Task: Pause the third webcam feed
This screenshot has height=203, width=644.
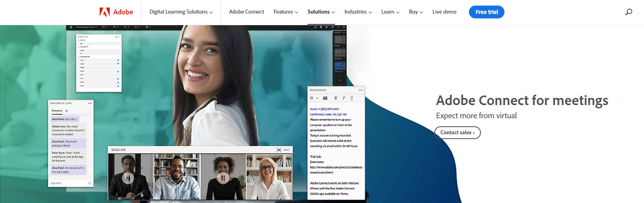Action: [x=223, y=178]
